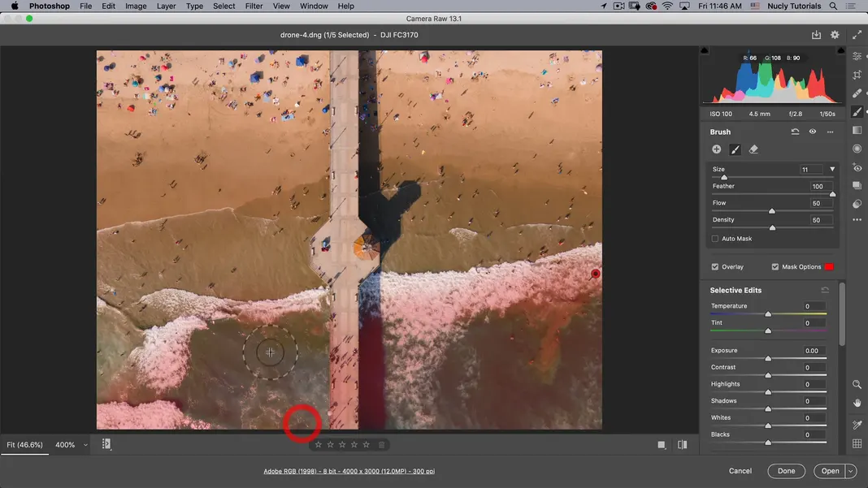Enable the Auto Mask checkbox
The width and height of the screenshot is (868, 488).
click(714, 239)
